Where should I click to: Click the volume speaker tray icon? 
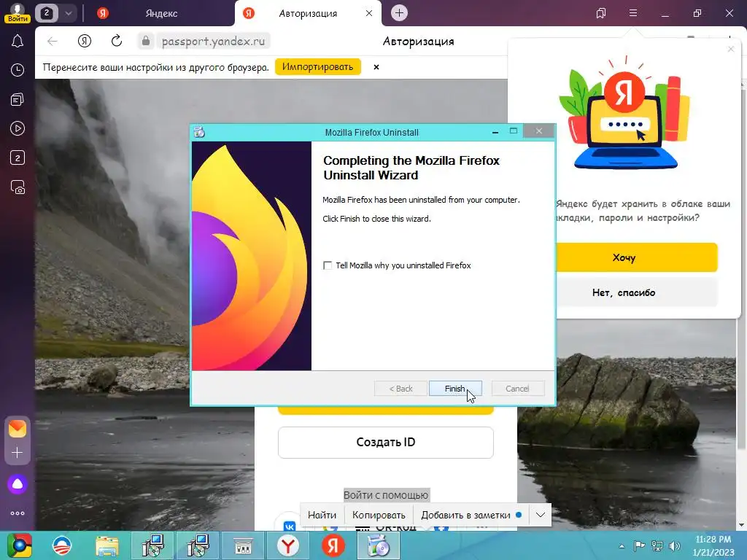(x=674, y=546)
